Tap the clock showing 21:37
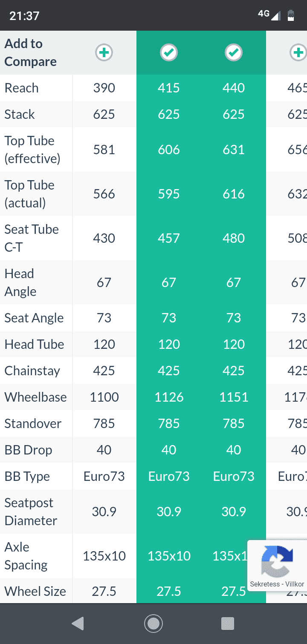Viewport: 307px width, 644px height. pyautogui.click(x=24, y=16)
